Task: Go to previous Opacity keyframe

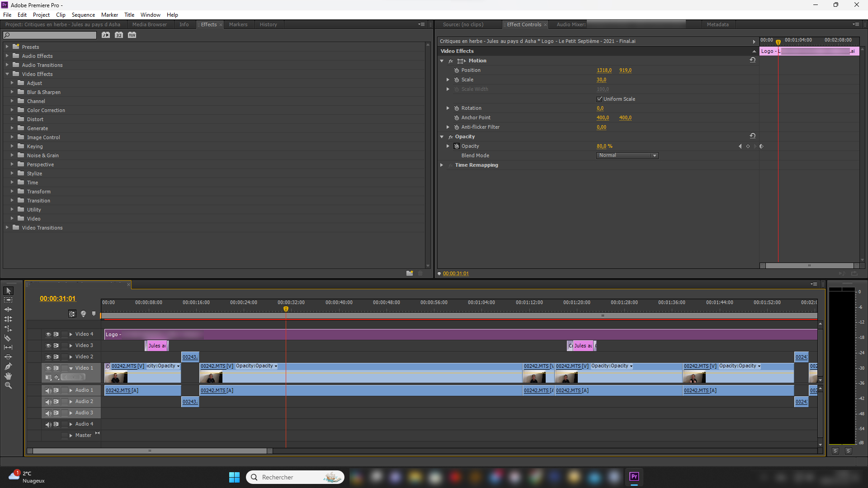Action: click(x=740, y=146)
